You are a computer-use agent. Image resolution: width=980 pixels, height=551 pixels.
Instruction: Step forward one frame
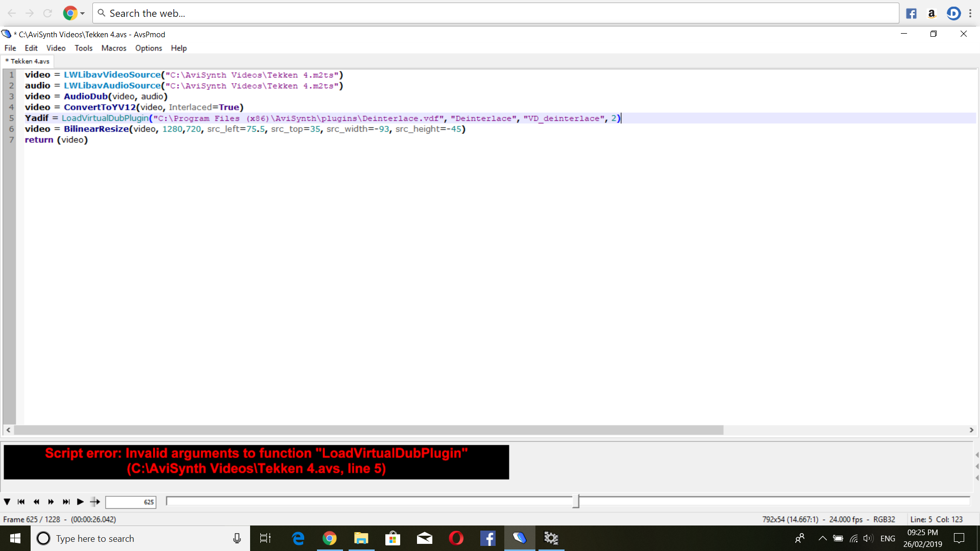[51, 502]
